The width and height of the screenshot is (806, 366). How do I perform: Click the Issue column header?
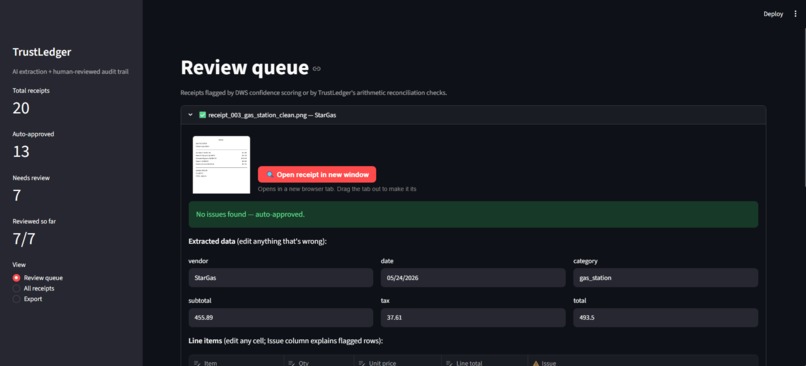pyautogui.click(x=643, y=362)
